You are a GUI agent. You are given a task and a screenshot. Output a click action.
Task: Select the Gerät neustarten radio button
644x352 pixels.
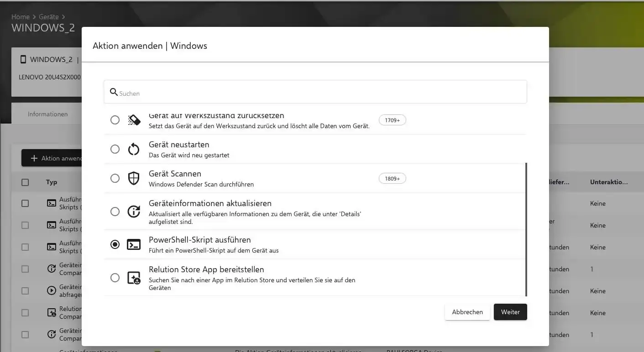tap(115, 149)
